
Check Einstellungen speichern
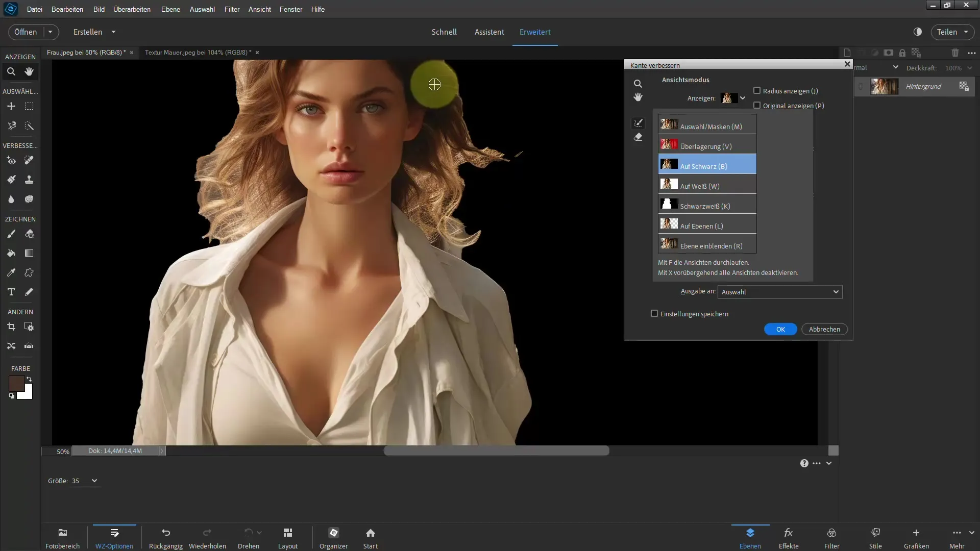tap(654, 314)
